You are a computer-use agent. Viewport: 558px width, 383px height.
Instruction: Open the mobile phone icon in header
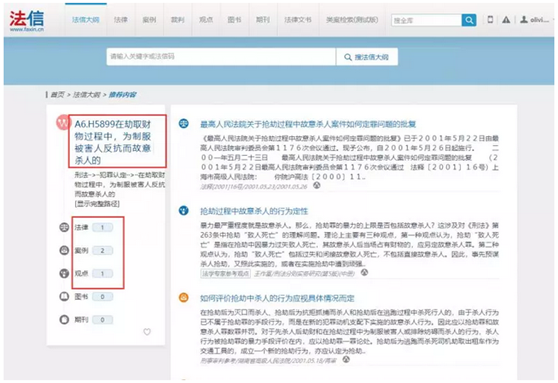click(x=490, y=20)
